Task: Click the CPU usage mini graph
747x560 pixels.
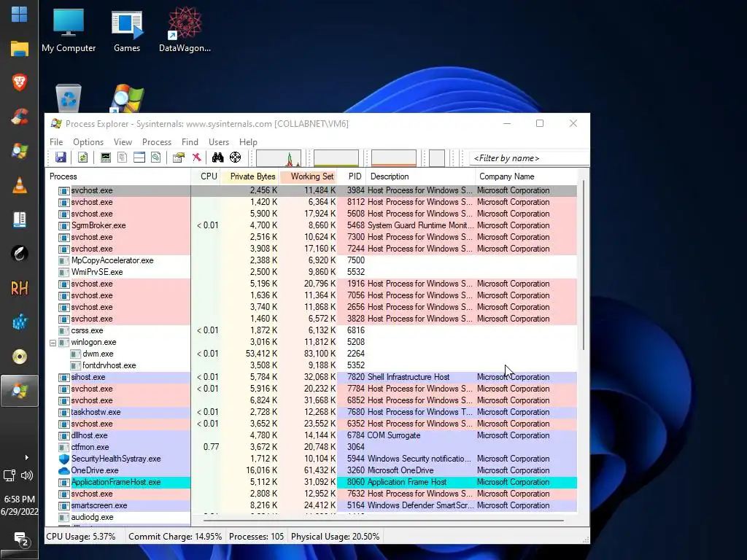Action: [x=279, y=158]
